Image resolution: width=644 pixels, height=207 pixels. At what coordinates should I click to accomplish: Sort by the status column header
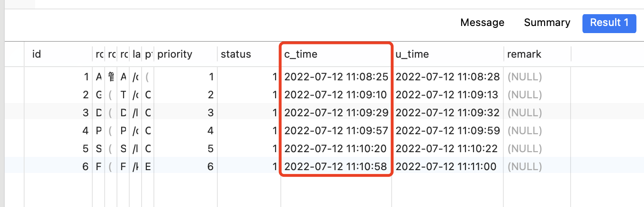click(235, 54)
